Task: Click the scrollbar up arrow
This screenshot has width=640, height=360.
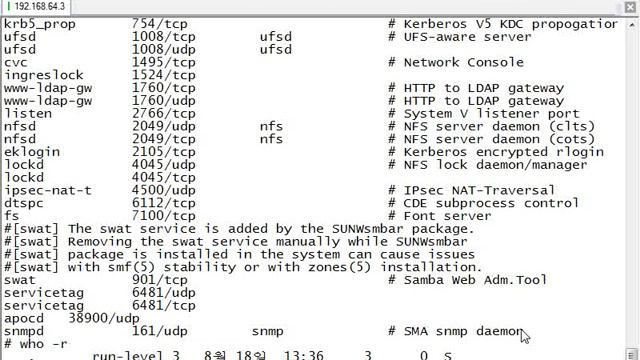Action: point(632,25)
